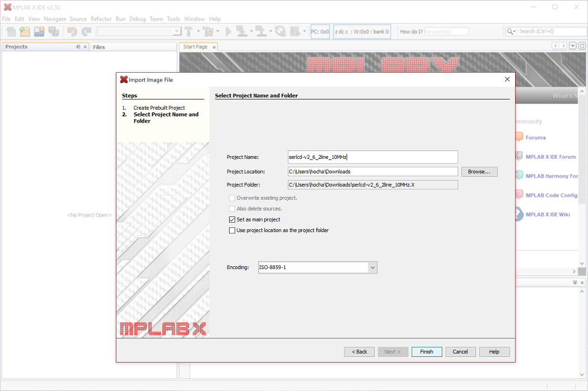Click the MPLAB Code Config icon
This screenshot has height=391, width=588.
[x=519, y=195]
